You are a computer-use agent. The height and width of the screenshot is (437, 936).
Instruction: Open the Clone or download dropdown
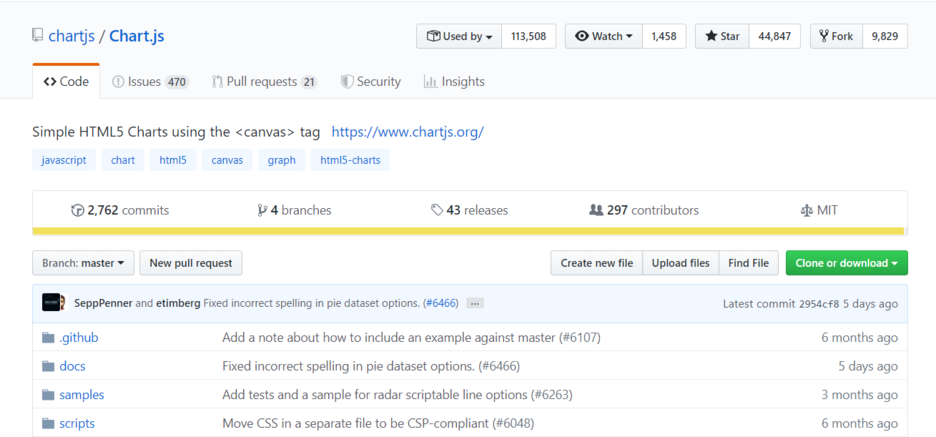[x=847, y=263]
